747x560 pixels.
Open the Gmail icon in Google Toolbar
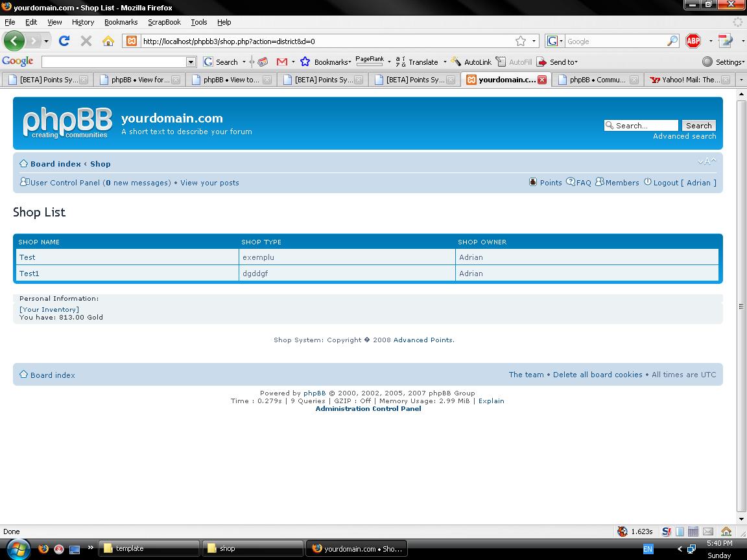281,62
